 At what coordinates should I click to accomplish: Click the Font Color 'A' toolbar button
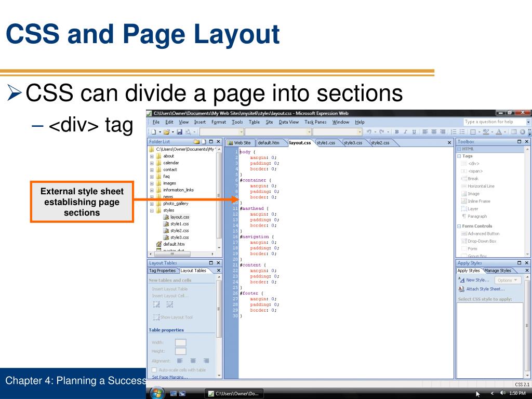pos(498,131)
